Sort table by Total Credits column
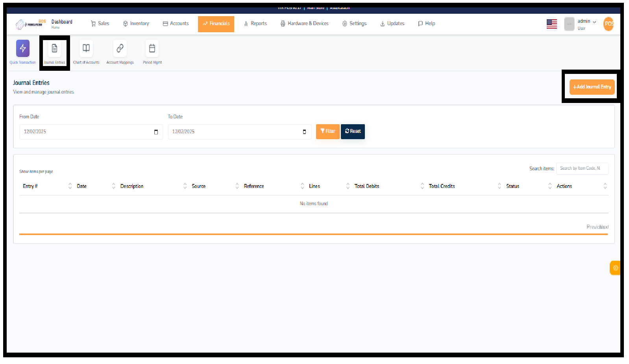This screenshot has width=629, height=364. tap(499, 186)
